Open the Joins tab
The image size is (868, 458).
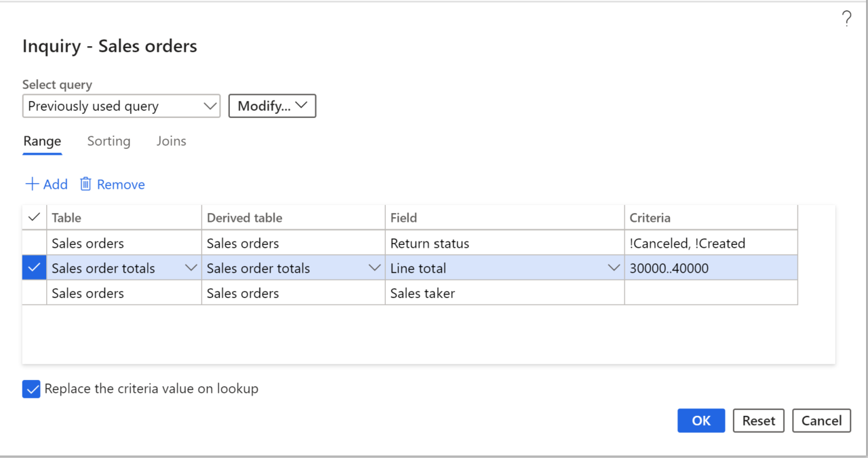tap(171, 141)
